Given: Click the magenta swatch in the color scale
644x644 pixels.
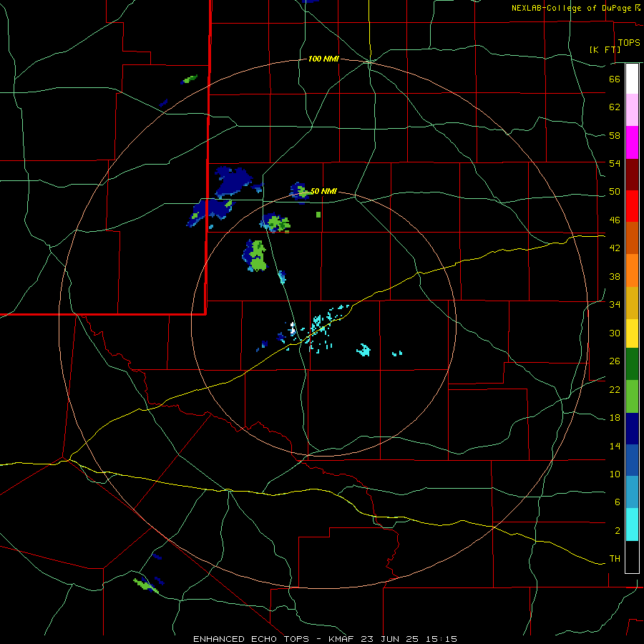Looking at the screenshot, I should pos(632,142).
